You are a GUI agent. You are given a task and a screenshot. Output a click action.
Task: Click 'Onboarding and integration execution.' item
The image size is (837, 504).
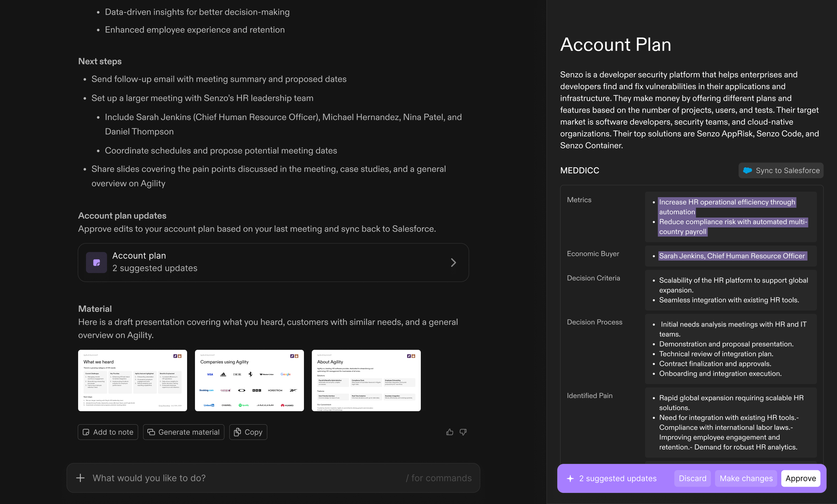click(720, 373)
